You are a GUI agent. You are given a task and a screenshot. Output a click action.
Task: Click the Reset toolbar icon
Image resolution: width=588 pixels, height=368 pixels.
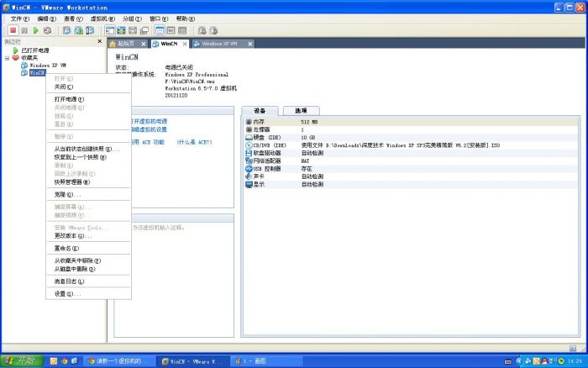tap(47, 30)
